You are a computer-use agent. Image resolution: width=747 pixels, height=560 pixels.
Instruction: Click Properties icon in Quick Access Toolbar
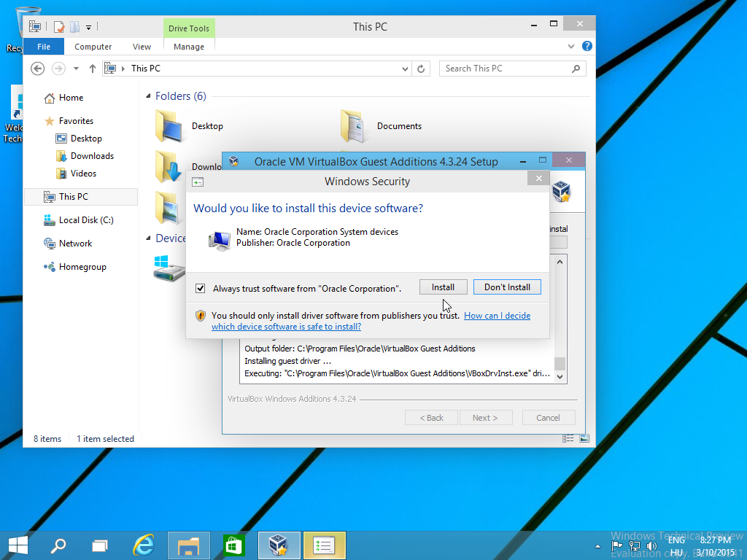(x=59, y=27)
